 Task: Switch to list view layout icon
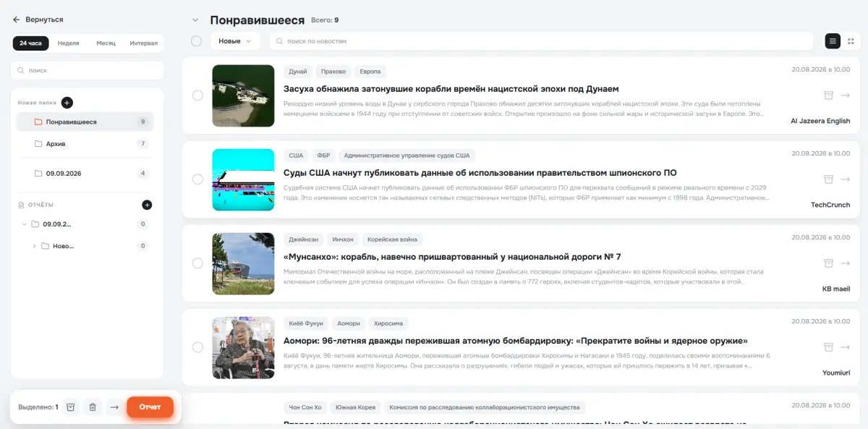(x=833, y=41)
